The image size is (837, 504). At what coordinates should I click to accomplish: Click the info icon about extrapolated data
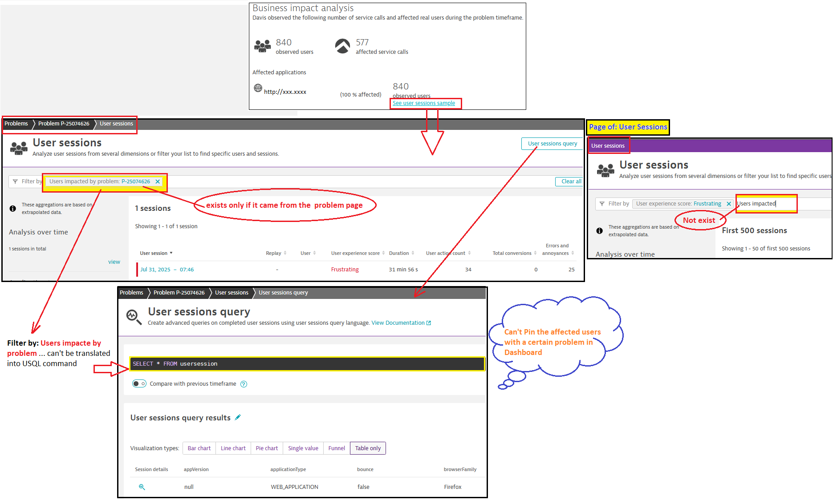(x=12, y=208)
